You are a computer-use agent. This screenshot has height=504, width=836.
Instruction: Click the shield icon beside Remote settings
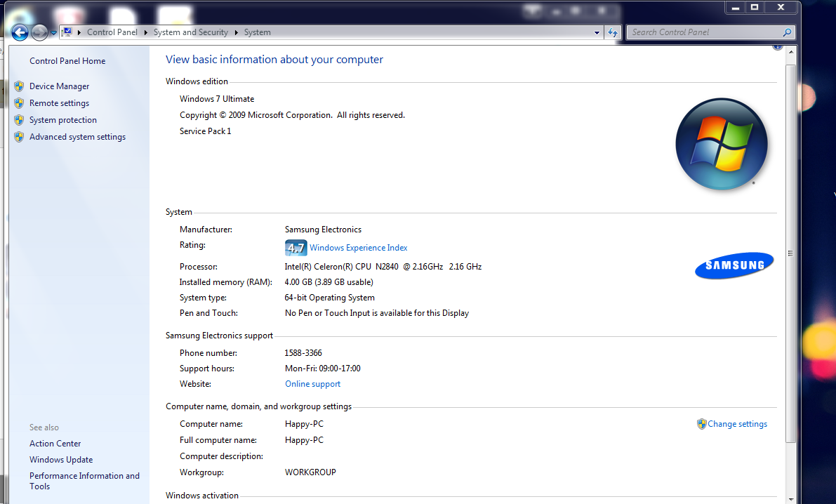[19, 103]
